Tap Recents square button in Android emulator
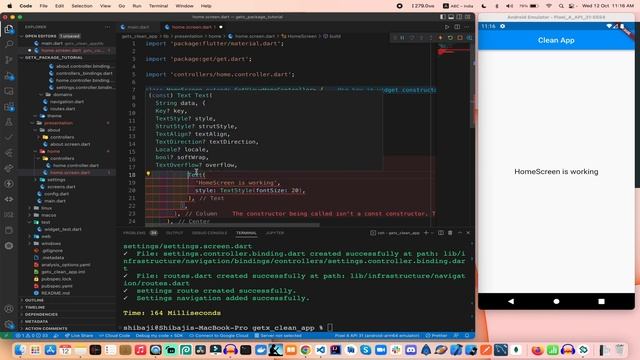 coord(601,301)
